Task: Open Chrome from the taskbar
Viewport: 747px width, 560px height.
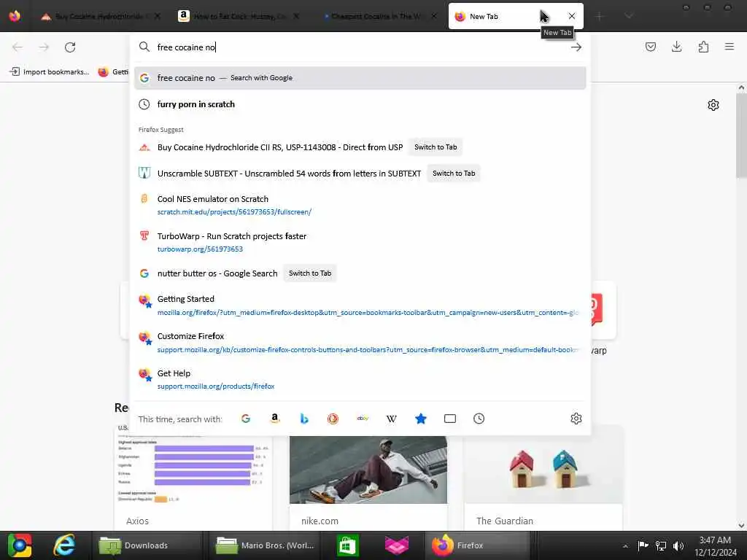Action: point(20,545)
